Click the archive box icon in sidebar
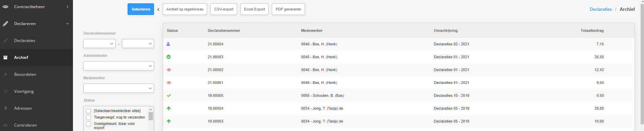This screenshot has width=644, height=131. [x=5, y=58]
